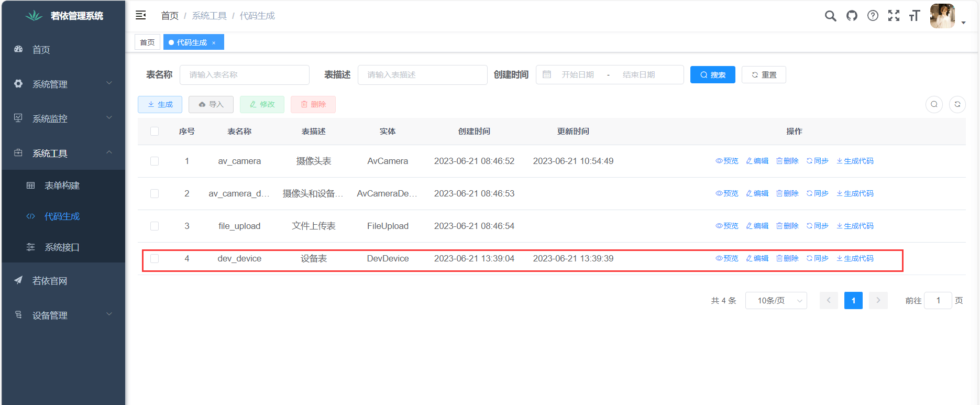The image size is (980, 405).
Task: Toggle the sidebar hamburger icon
Action: [x=140, y=15]
